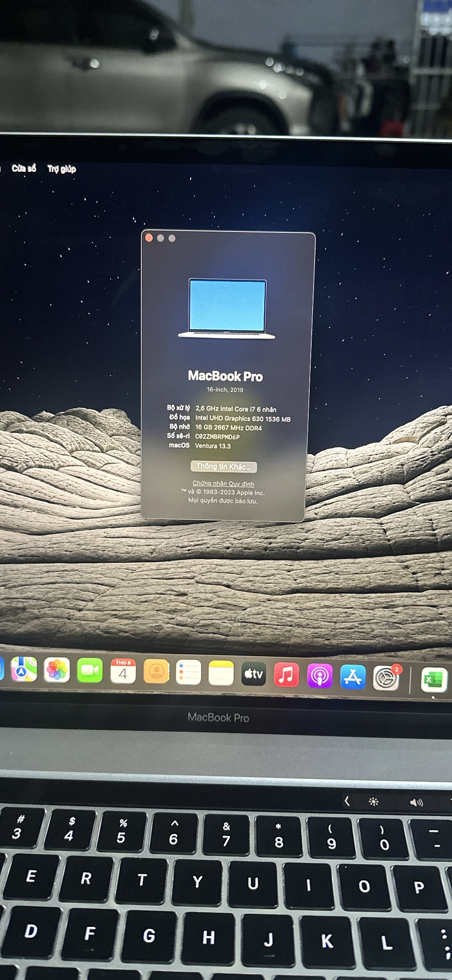The height and width of the screenshot is (980, 452).
Task: Launch Contacts from the dock
Action: click(x=156, y=672)
